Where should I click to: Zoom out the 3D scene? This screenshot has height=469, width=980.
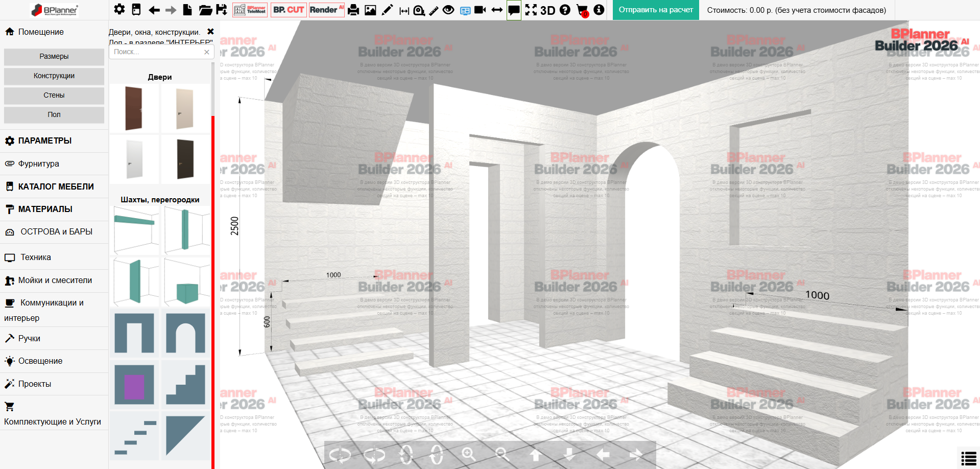501,454
